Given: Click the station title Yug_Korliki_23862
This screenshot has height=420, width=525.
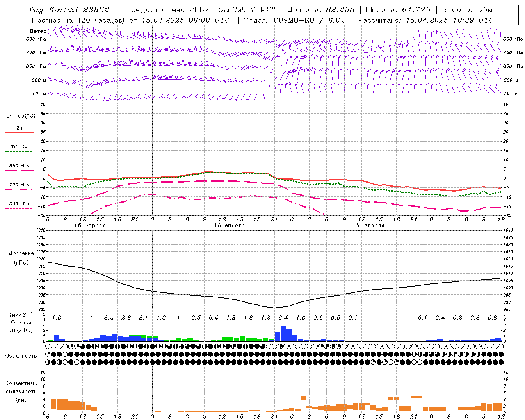Looking at the screenshot, I should 68,10.
